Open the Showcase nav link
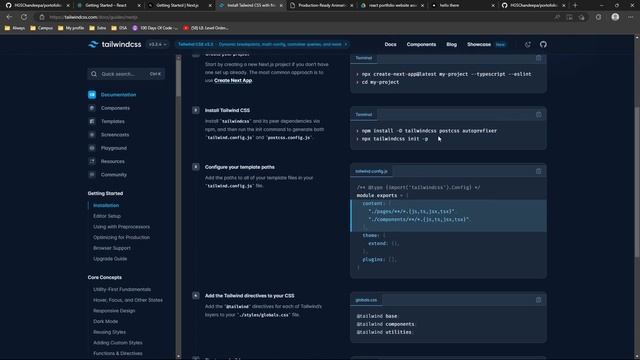The width and height of the screenshot is (640, 360). click(479, 44)
